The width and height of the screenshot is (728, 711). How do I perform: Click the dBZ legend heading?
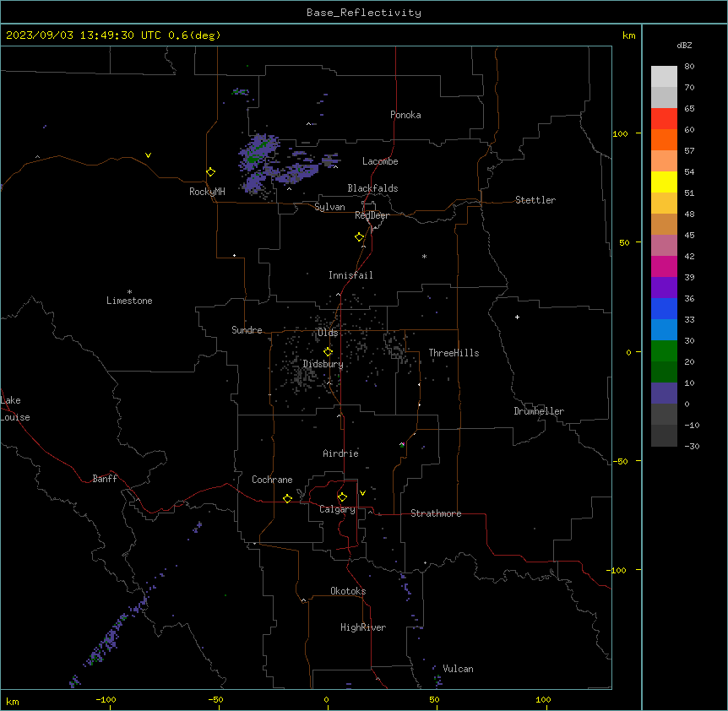coord(684,46)
